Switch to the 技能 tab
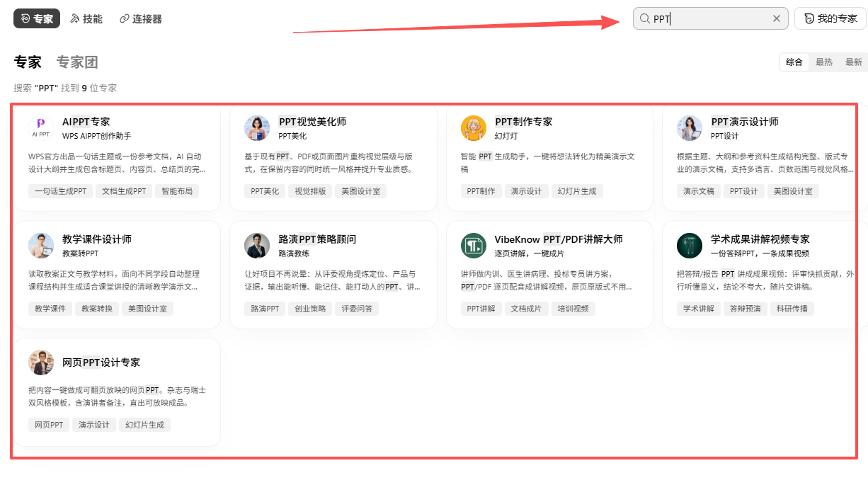This screenshot has width=868, height=497. pyautogui.click(x=86, y=19)
